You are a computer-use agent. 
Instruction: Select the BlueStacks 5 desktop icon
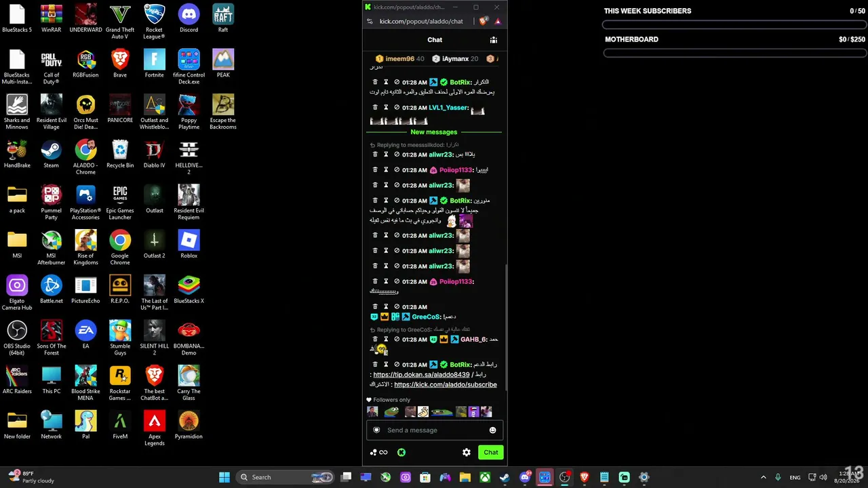(17, 18)
